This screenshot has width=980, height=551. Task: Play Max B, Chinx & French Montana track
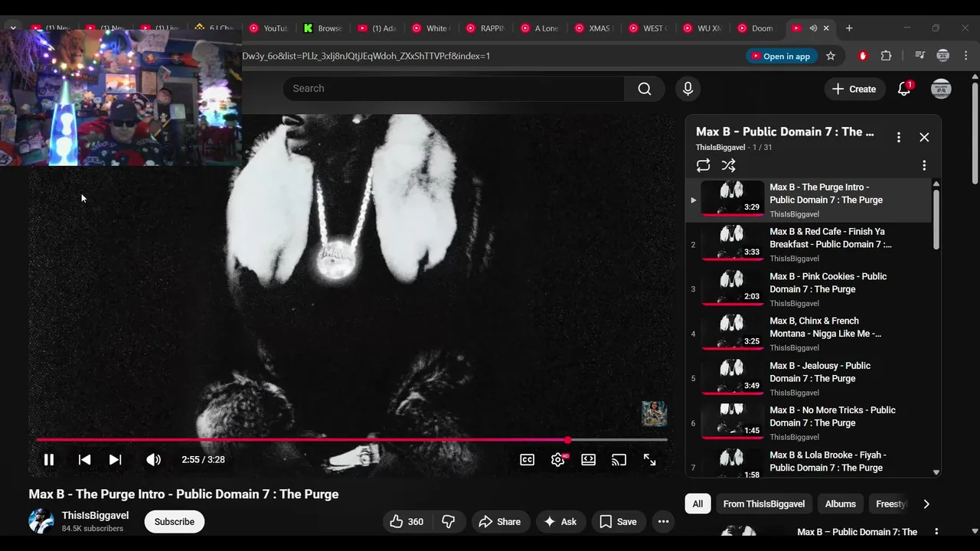click(808, 334)
